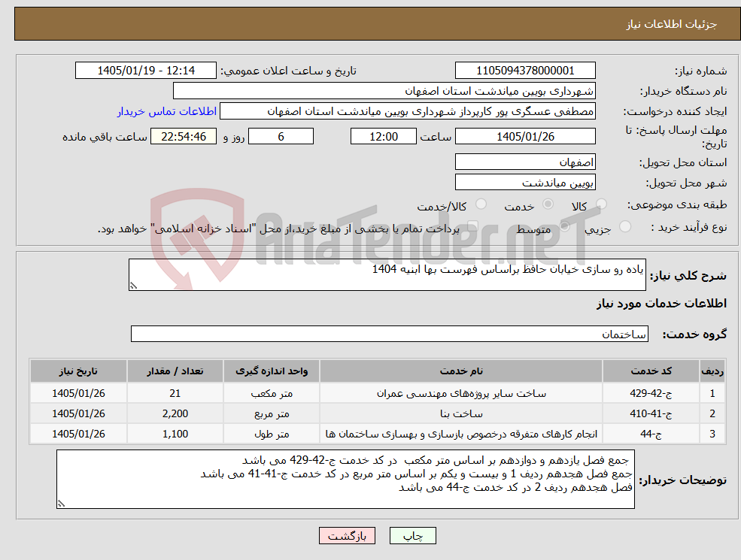Image resolution: width=741 pixels, height=560 pixels.
Task: Click the اطلاعات خدمات مورد نیاز section heading
Action: coord(661,303)
